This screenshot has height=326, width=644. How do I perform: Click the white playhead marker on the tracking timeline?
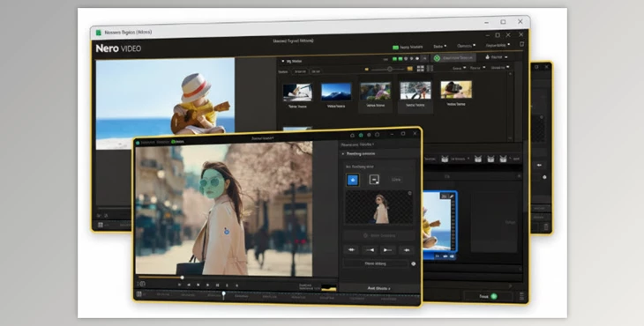click(x=223, y=294)
